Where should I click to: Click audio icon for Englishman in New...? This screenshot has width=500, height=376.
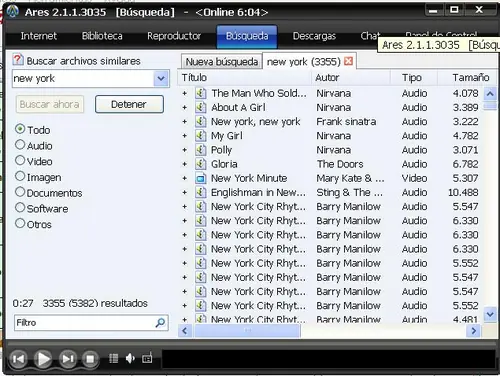click(x=201, y=192)
